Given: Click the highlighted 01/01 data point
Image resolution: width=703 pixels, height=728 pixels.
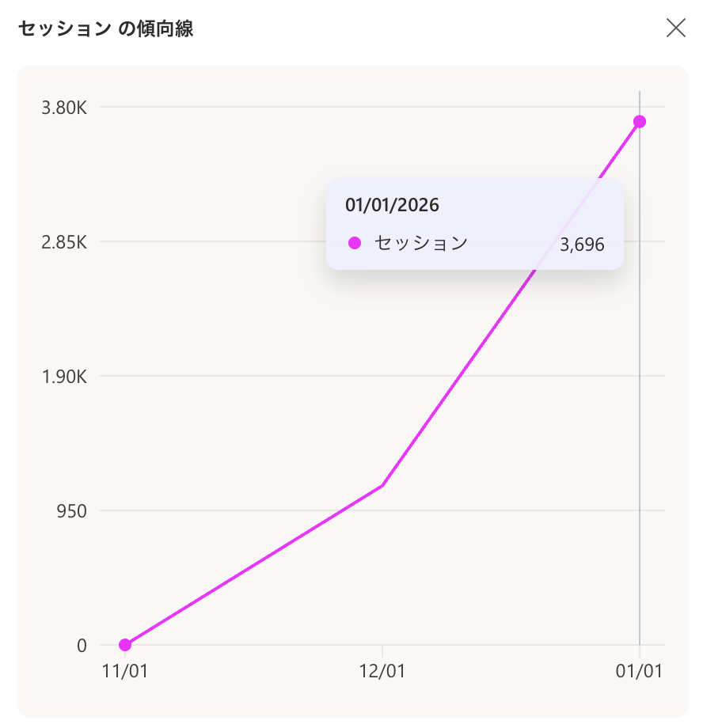Looking at the screenshot, I should pyautogui.click(x=640, y=121).
